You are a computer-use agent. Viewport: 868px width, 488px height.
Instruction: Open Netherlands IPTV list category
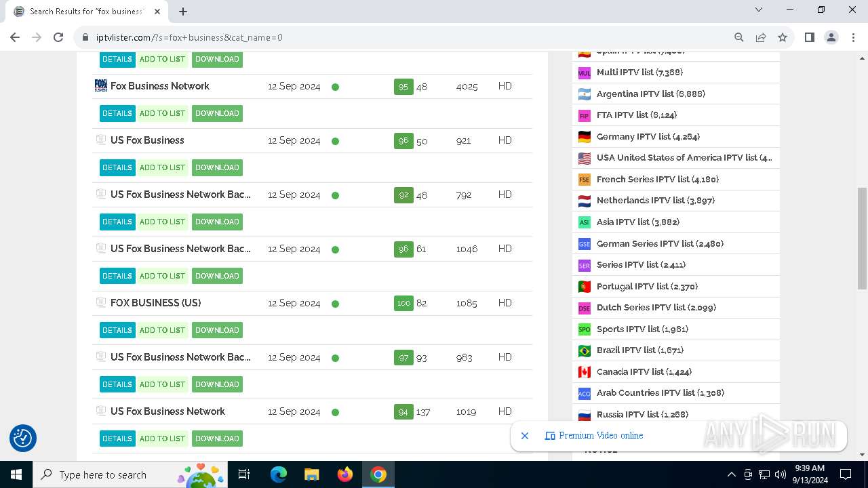click(656, 200)
